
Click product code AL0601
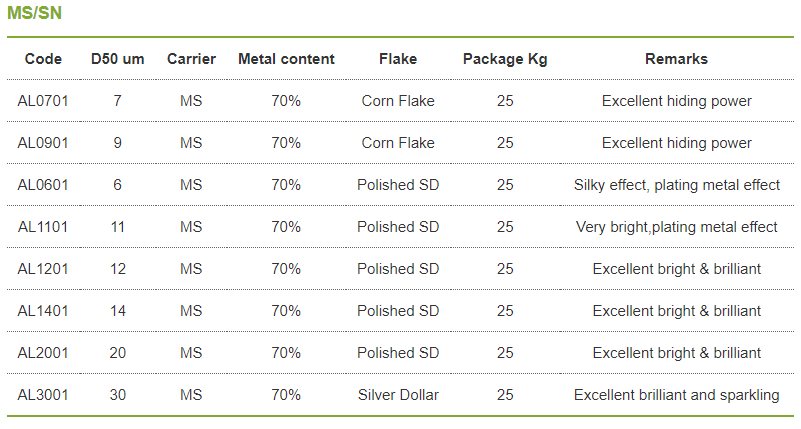[x=43, y=184]
